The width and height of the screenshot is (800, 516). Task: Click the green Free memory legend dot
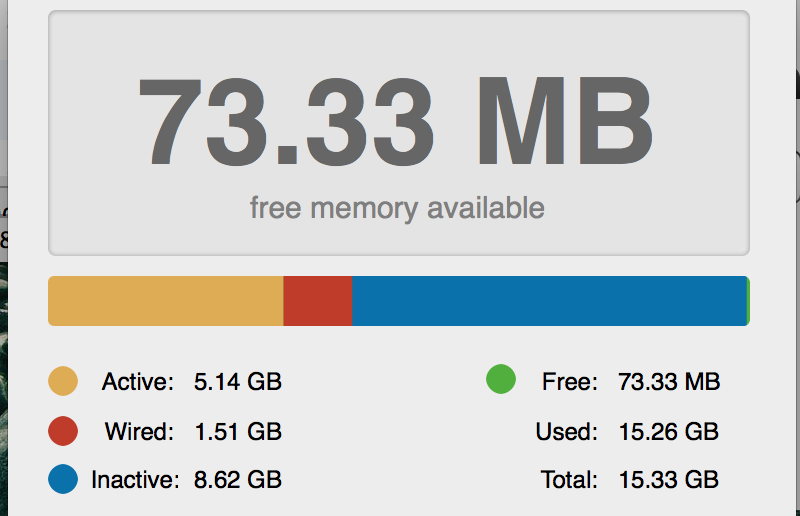tap(501, 379)
